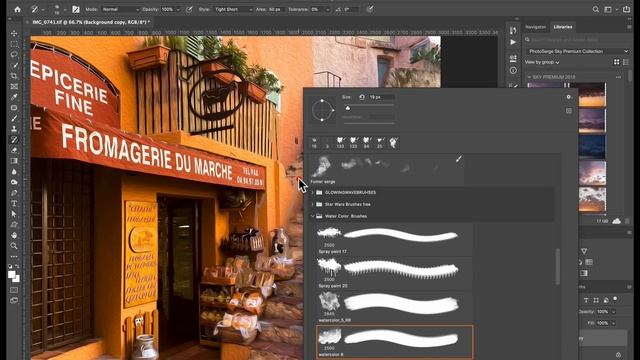Open the Style dropdown Tight Short
This screenshot has width=640, height=360.
pyautogui.click(x=233, y=9)
